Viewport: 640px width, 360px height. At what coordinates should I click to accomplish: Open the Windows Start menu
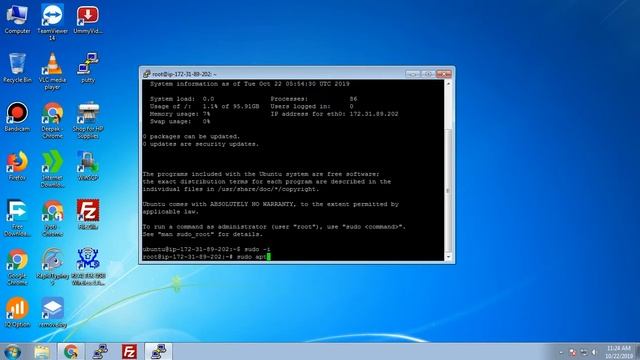tap(12, 352)
